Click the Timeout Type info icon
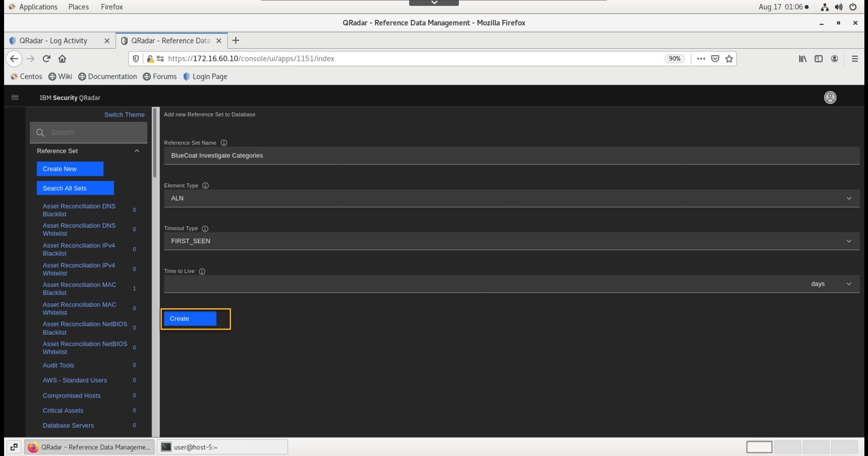The image size is (868, 456). (205, 229)
